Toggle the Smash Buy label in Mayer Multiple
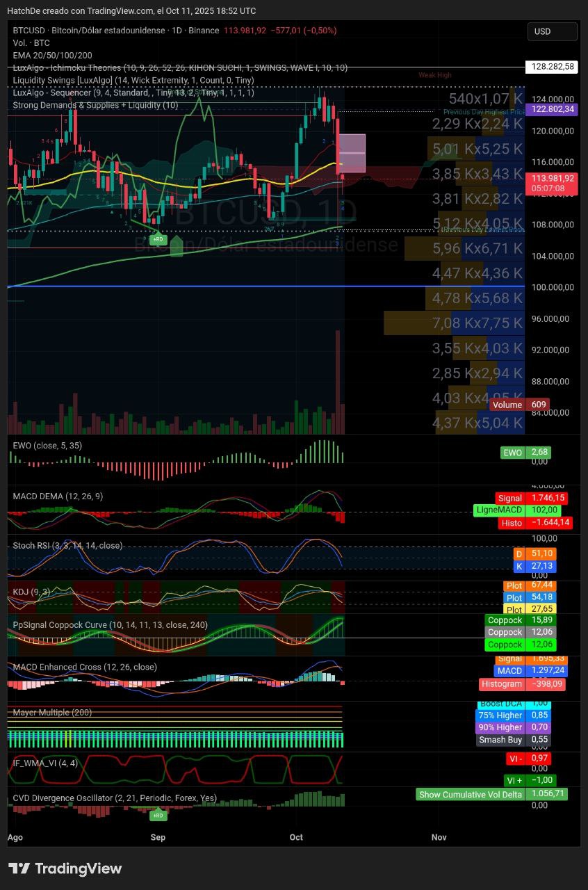The width and height of the screenshot is (588, 890). coord(500,740)
